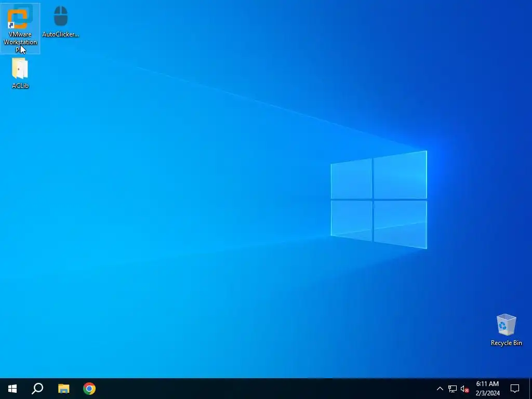
Task: Open taskbar search magnifier
Action: pyautogui.click(x=37, y=389)
